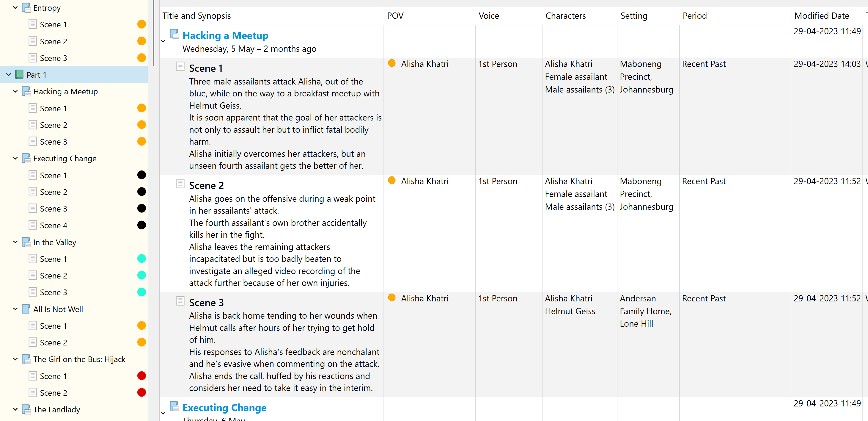
Task: Click the All Is Not Well chapter icon
Action: (26, 309)
